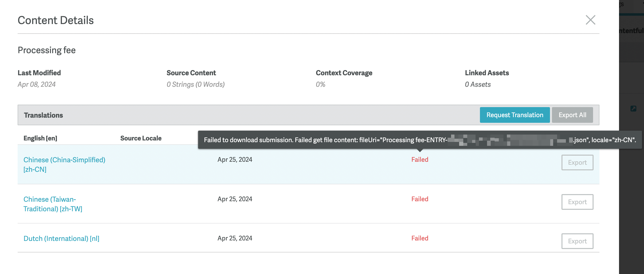The image size is (644, 274).
Task: Click the Source Locale header label
Action: click(x=141, y=138)
